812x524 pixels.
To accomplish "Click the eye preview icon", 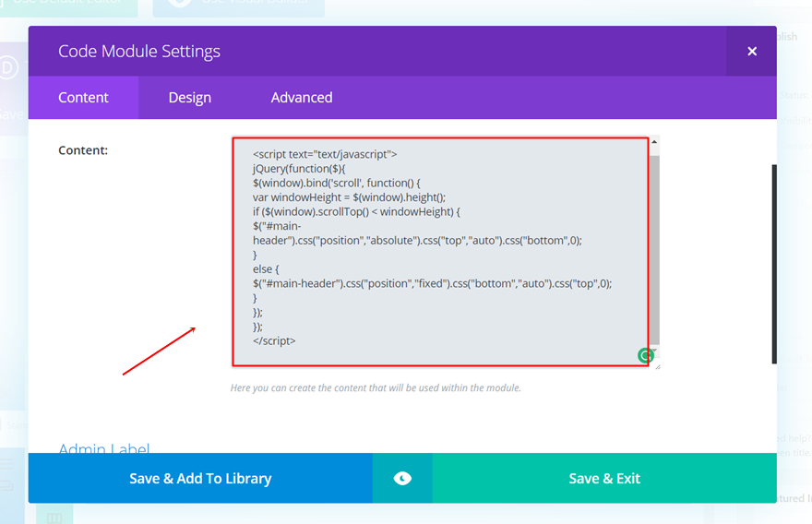I will tap(402, 478).
